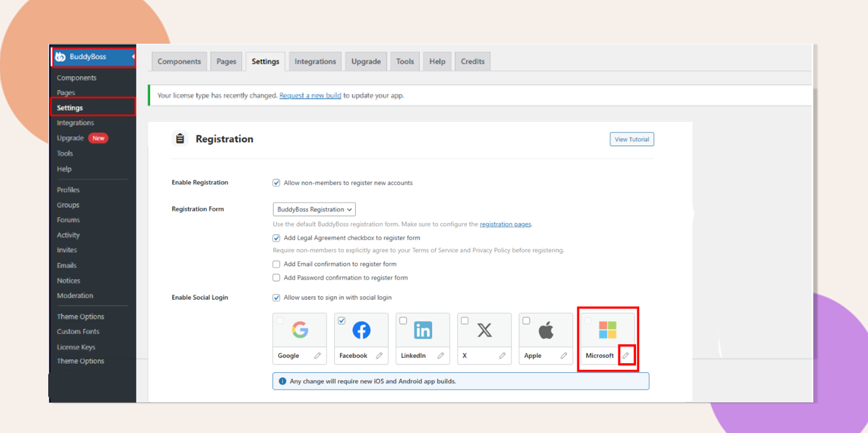Toggle Allow non-members to register checkbox
The width and height of the screenshot is (868, 433).
276,183
